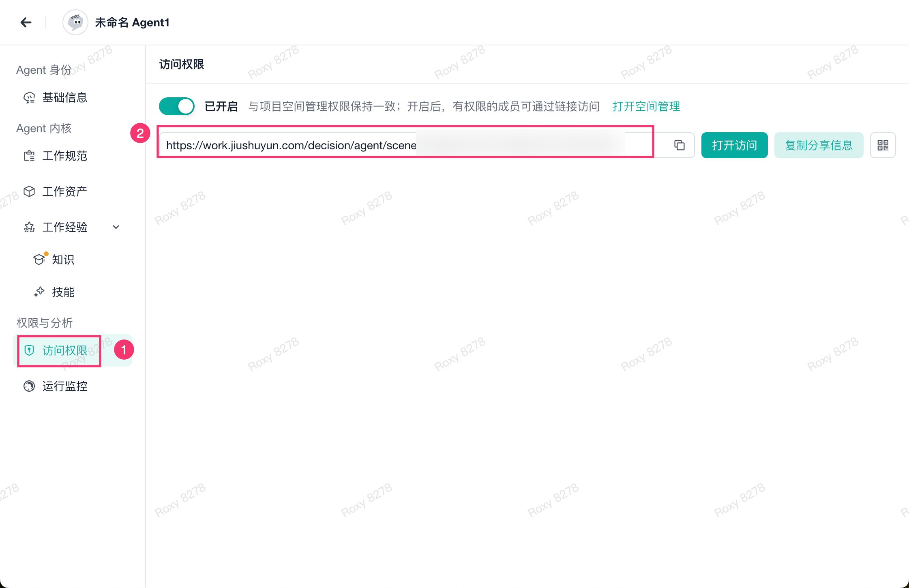Click the 未命名 Agent1 title
The height and width of the screenshot is (588, 909).
[x=132, y=22]
